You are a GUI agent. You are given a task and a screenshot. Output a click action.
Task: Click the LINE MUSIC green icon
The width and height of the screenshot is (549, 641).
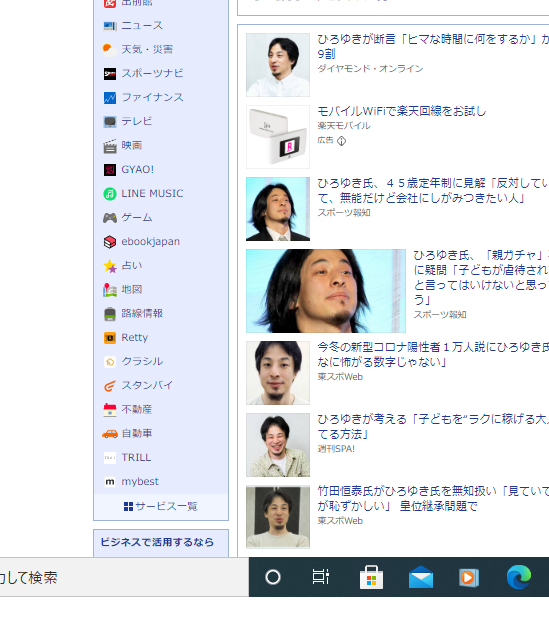click(x=110, y=194)
